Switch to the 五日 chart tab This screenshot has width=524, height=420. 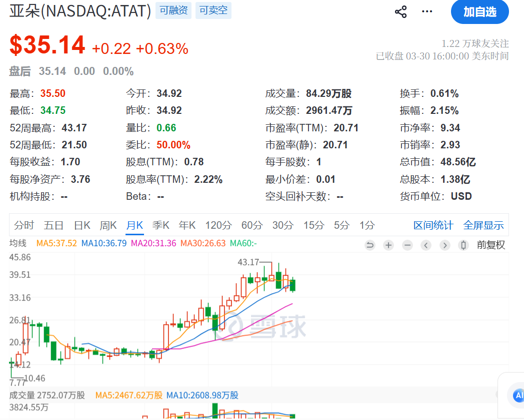tap(54, 225)
